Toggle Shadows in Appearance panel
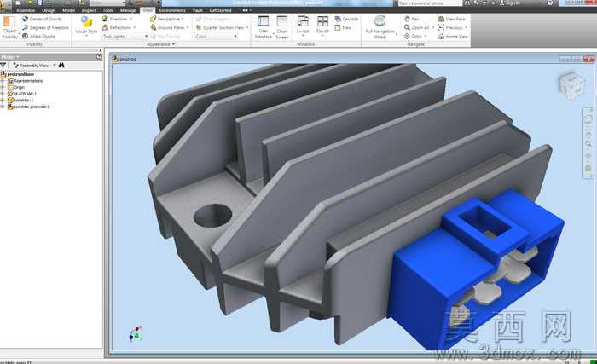Image resolution: width=597 pixels, height=364 pixels. click(x=114, y=19)
